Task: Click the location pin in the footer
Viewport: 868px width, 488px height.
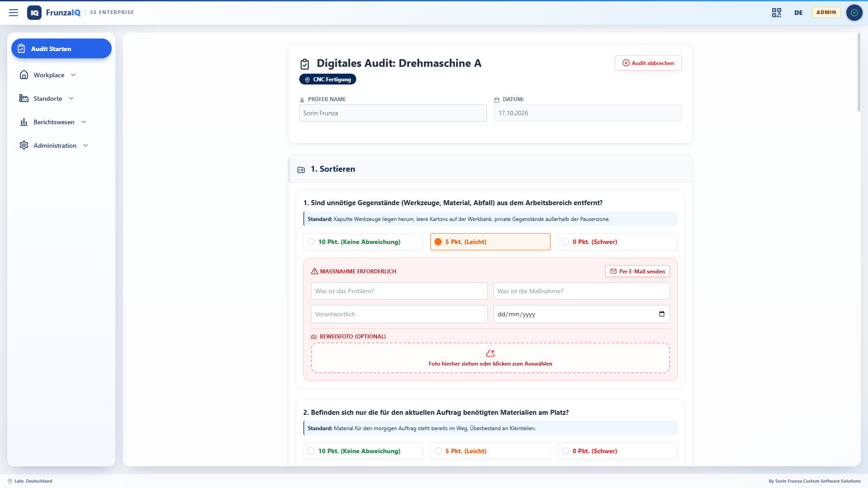Action: tap(10, 481)
